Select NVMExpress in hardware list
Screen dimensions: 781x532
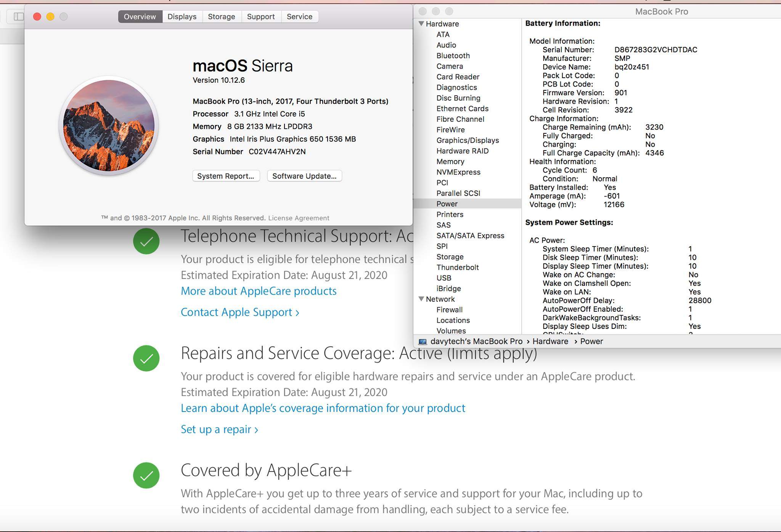click(458, 172)
